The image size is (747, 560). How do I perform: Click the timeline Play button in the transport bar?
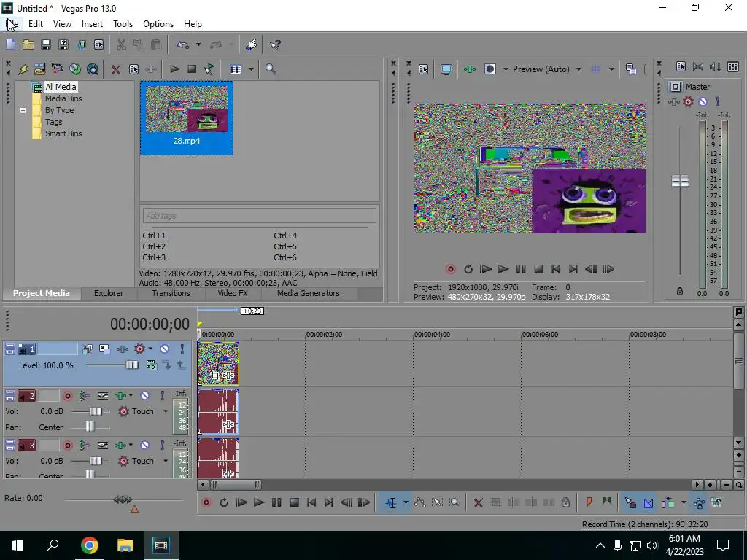pos(259,502)
